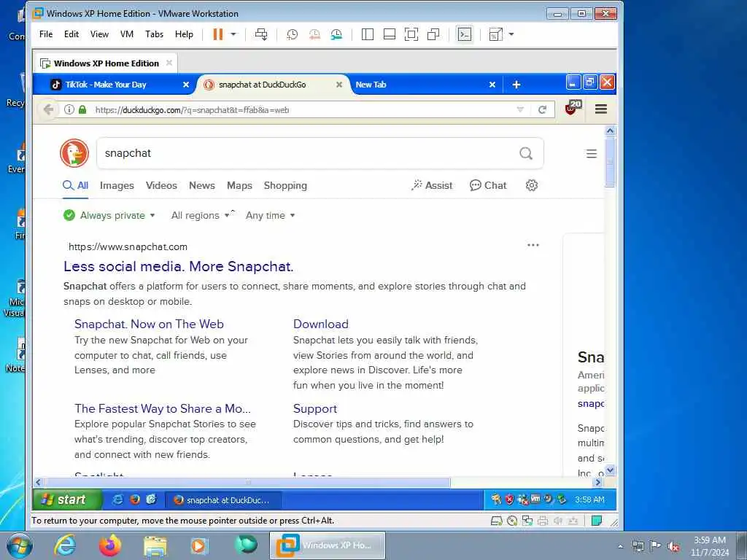Open the URL history dropdown arrow
Image resolution: width=747 pixels, height=560 pixels.
pos(520,109)
